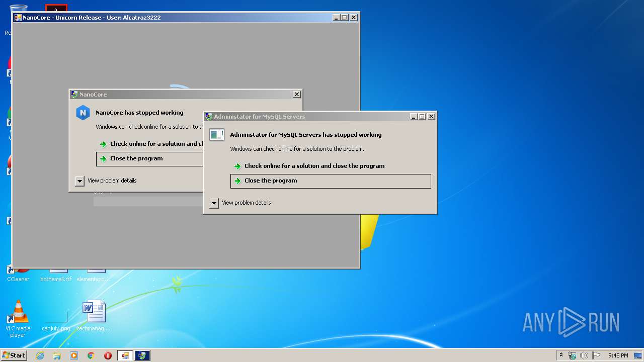The width and height of the screenshot is (644, 362).
Task: Close the program in MySQL Servers dialog
Action: (x=331, y=181)
